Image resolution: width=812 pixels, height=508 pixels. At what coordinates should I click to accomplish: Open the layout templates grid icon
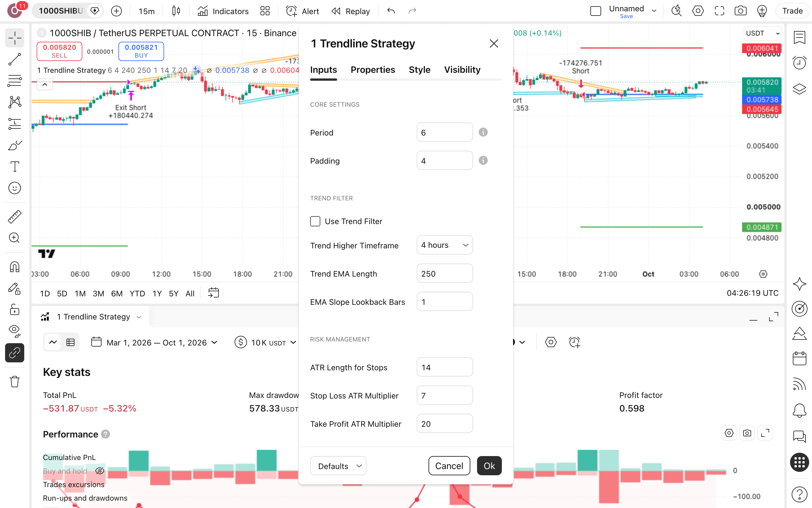pyautogui.click(x=265, y=11)
